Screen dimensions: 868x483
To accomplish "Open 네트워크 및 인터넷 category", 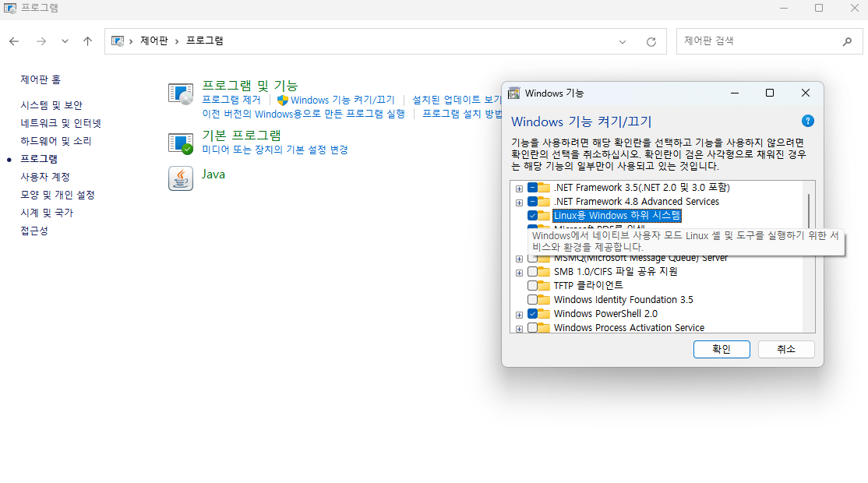I will click(61, 123).
